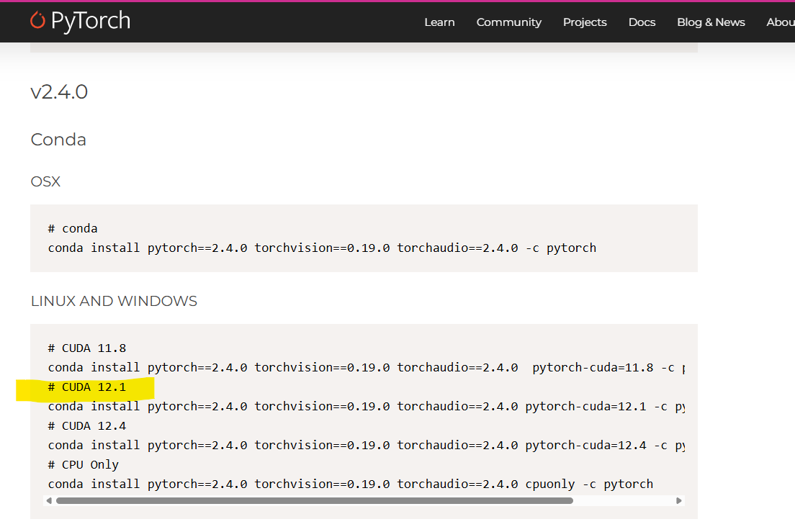Click the install command with pytorch-cuda=12.1

[367, 406]
